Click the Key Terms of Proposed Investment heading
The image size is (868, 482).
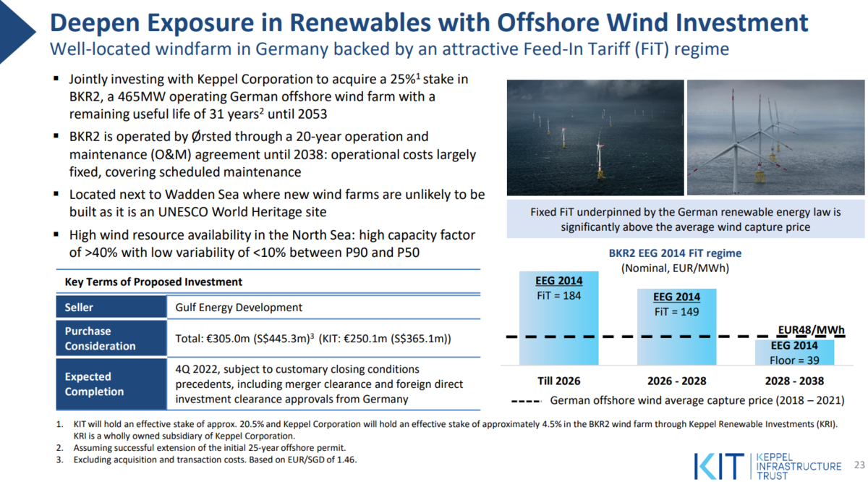(153, 282)
